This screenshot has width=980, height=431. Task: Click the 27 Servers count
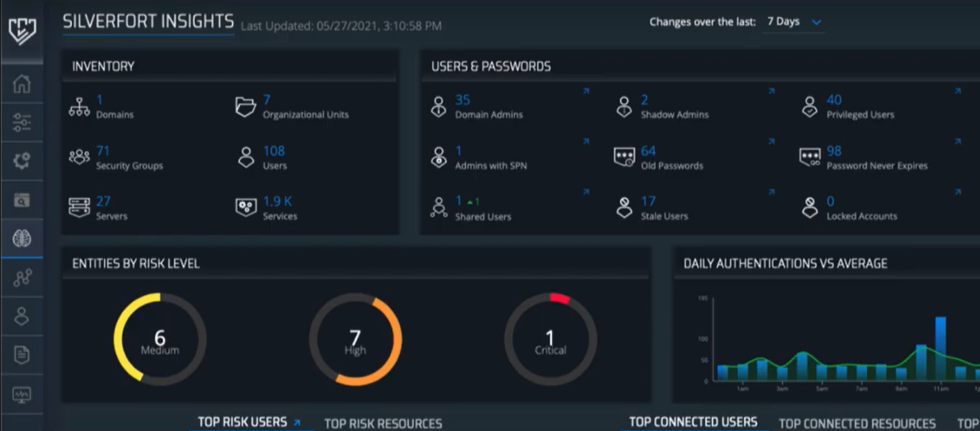click(x=103, y=201)
